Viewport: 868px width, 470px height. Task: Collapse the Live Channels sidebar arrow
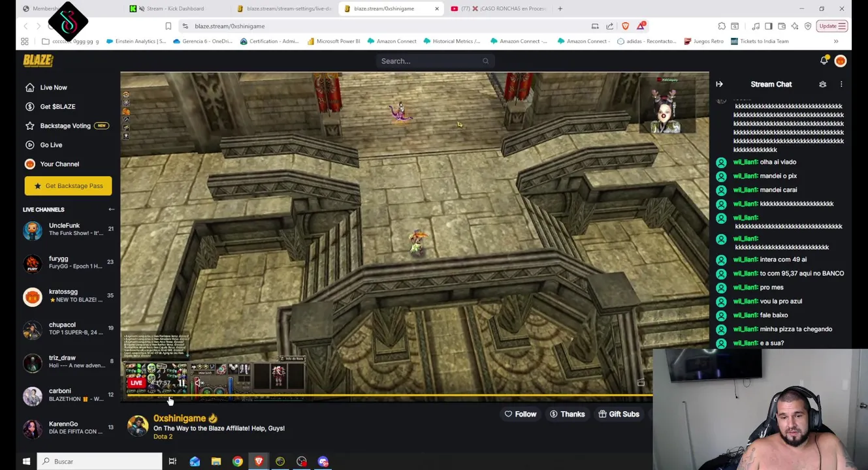(x=111, y=210)
